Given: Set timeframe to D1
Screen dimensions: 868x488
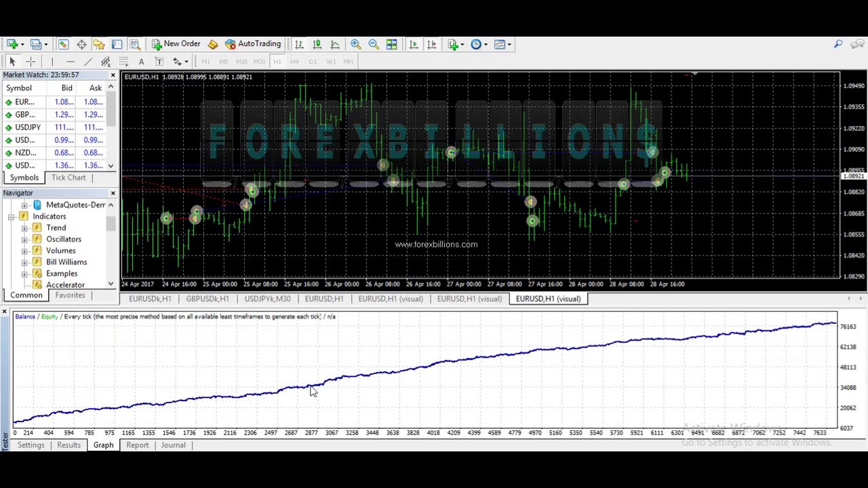Looking at the screenshot, I should pyautogui.click(x=313, y=62).
